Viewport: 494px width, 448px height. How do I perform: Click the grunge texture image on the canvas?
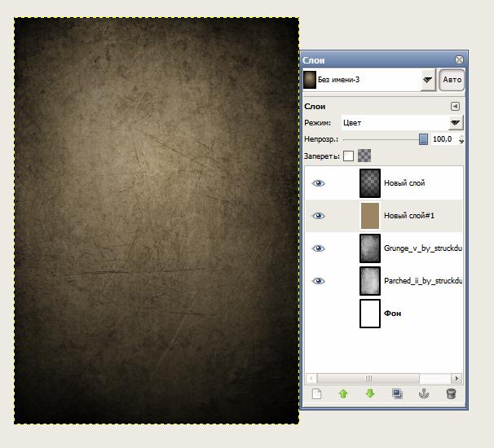coord(157,221)
